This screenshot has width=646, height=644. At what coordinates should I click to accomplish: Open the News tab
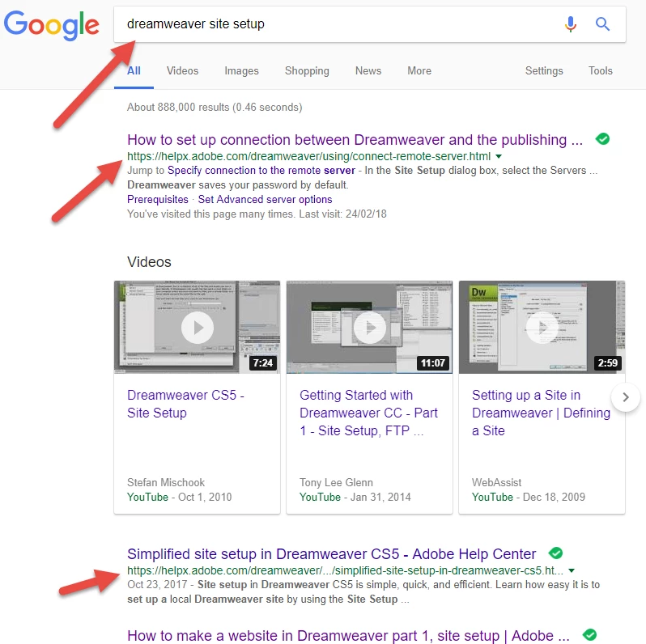pyautogui.click(x=368, y=71)
